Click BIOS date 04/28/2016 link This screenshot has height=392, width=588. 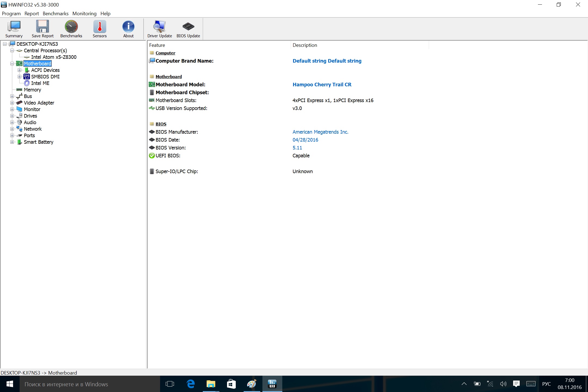305,140
